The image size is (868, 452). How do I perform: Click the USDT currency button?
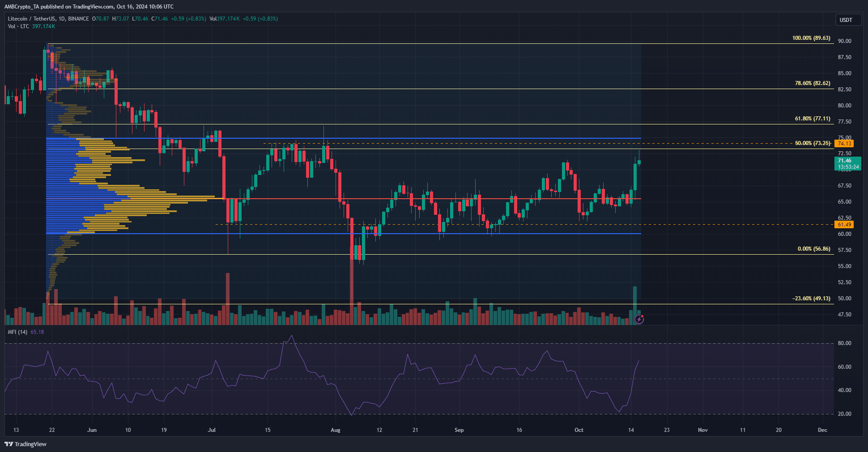pos(848,20)
